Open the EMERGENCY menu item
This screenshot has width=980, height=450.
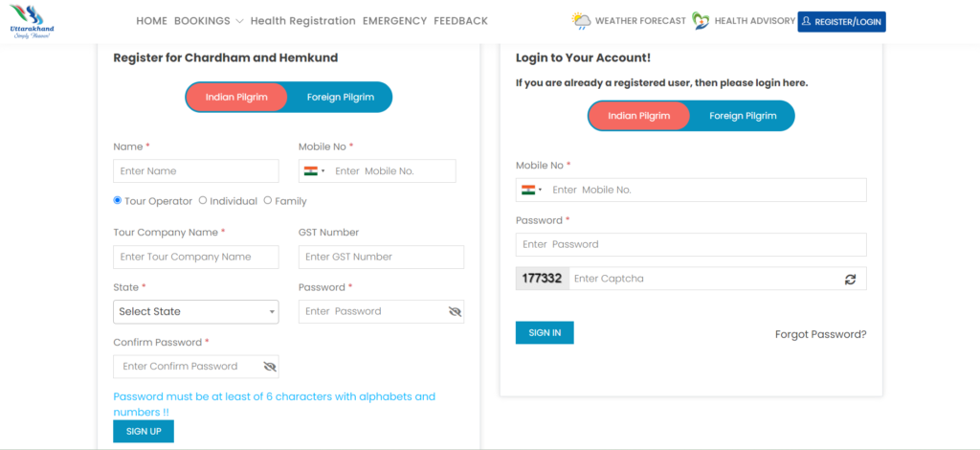tap(395, 21)
